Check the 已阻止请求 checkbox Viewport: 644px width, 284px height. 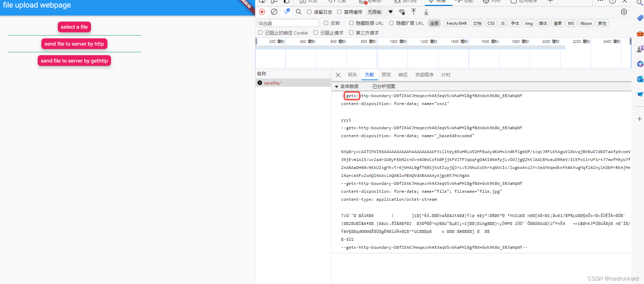click(x=316, y=32)
